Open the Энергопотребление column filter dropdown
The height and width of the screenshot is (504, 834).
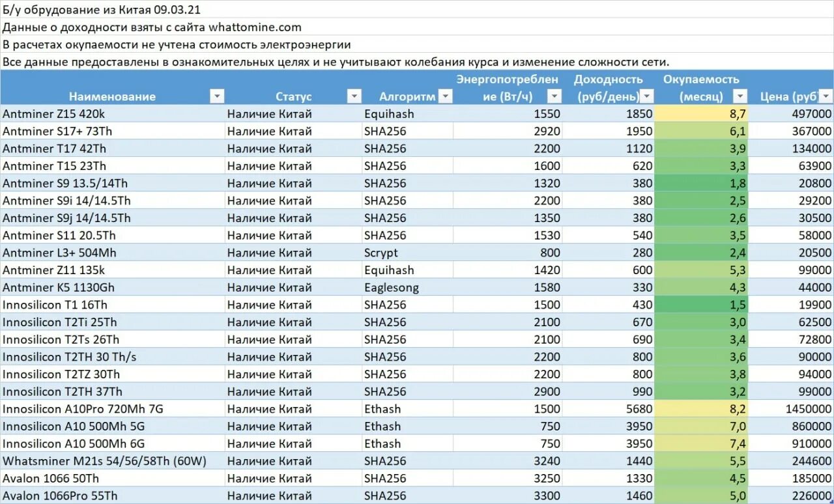(x=554, y=96)
